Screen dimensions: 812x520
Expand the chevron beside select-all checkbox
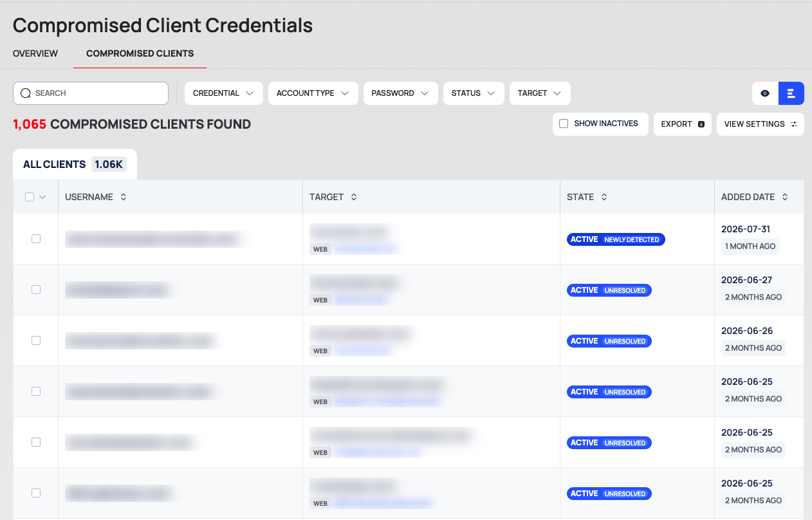(43, 197)
